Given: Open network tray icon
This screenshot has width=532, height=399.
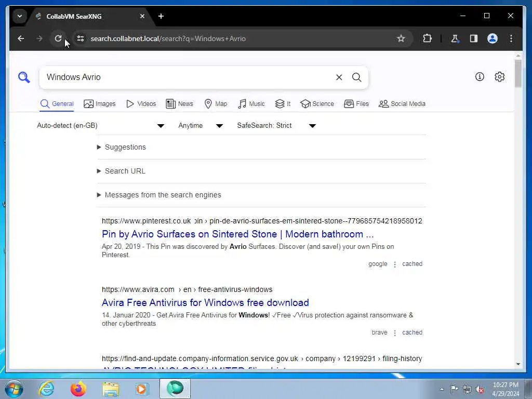Looking at the screenshot, I should (x=467, y=389).
